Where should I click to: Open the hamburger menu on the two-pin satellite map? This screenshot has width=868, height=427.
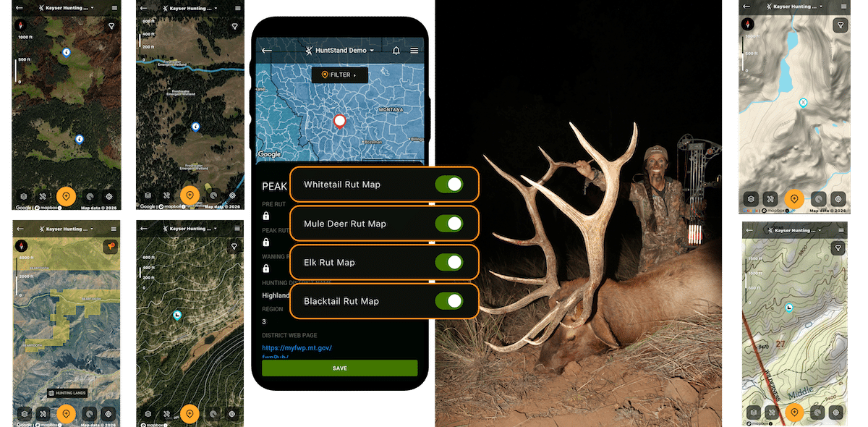114,7
